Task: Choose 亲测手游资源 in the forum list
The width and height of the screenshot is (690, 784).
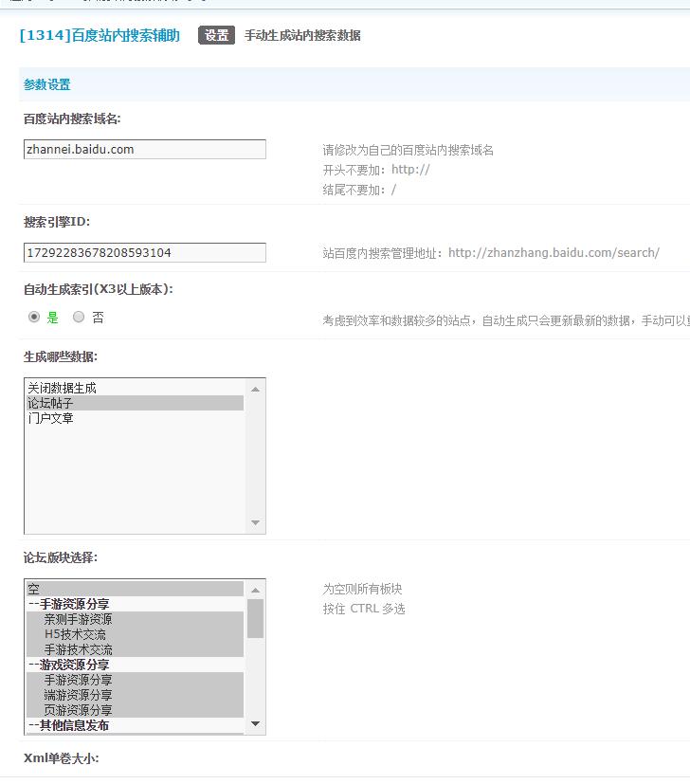Action: tap(78, 619)
